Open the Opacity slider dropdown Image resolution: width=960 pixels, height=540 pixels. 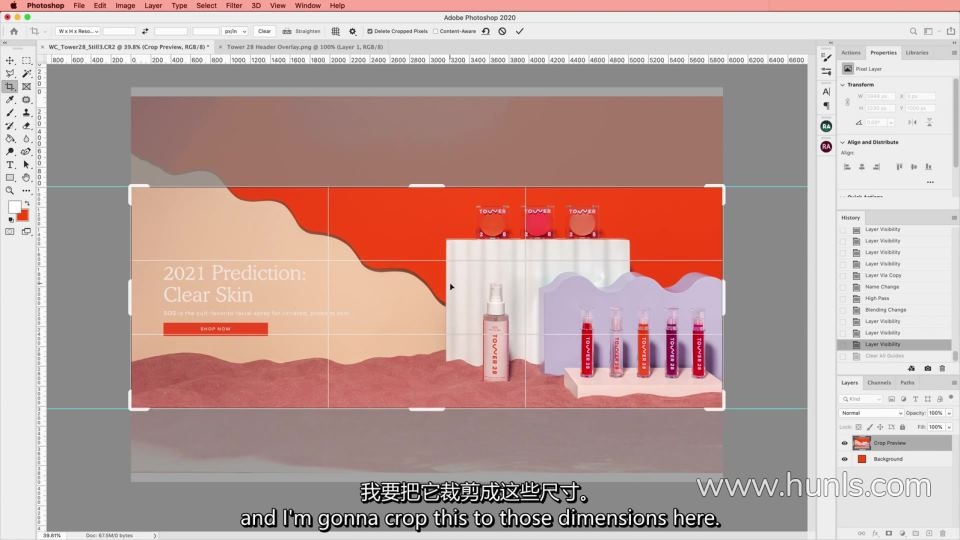tap(949, 413)
